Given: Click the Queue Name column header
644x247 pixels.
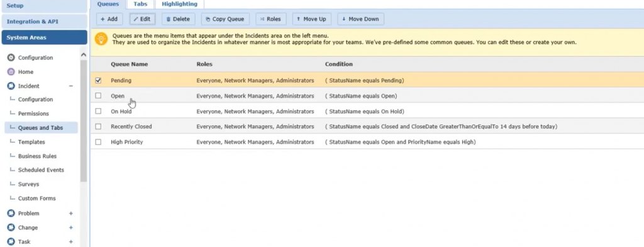Looking at the screenshot, I should pos(130,64).
